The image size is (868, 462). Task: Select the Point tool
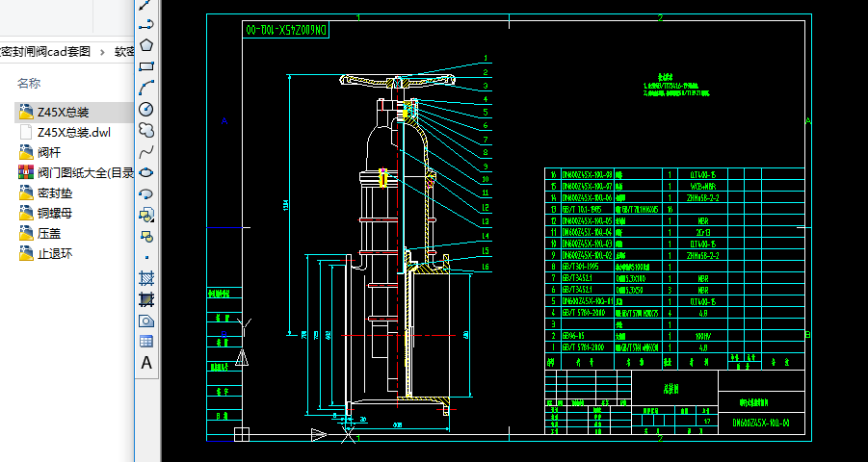click(146, 257)
